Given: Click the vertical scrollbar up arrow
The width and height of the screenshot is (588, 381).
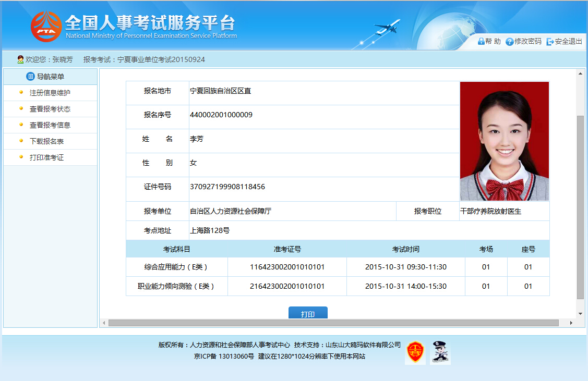Looking at the screenshot, I should tap(580, 73).
